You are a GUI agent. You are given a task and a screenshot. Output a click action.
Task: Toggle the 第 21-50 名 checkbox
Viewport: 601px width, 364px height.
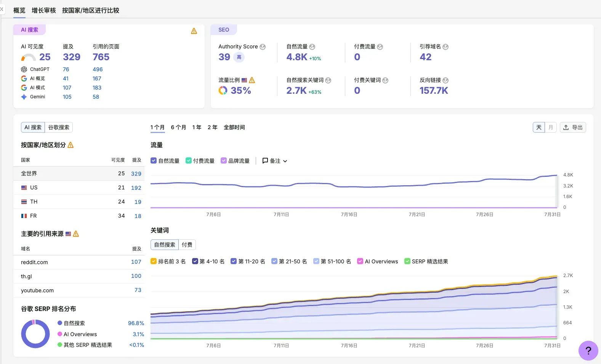point(274,261)
